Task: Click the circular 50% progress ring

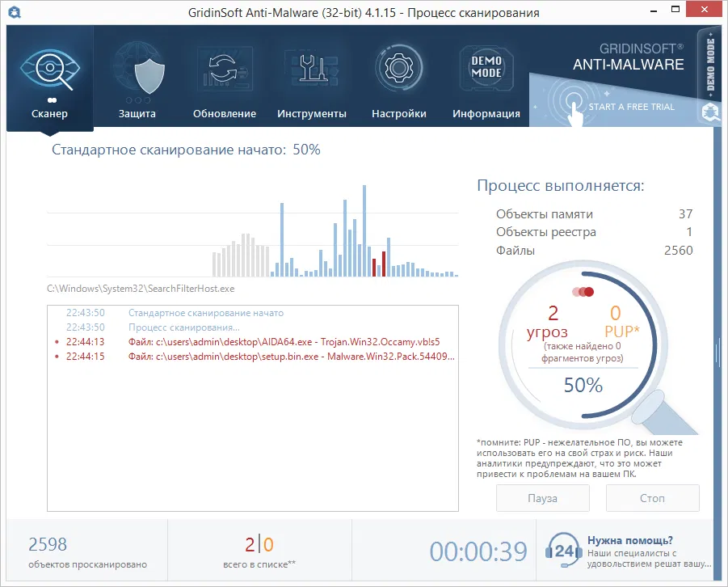Action: [583, 344]
